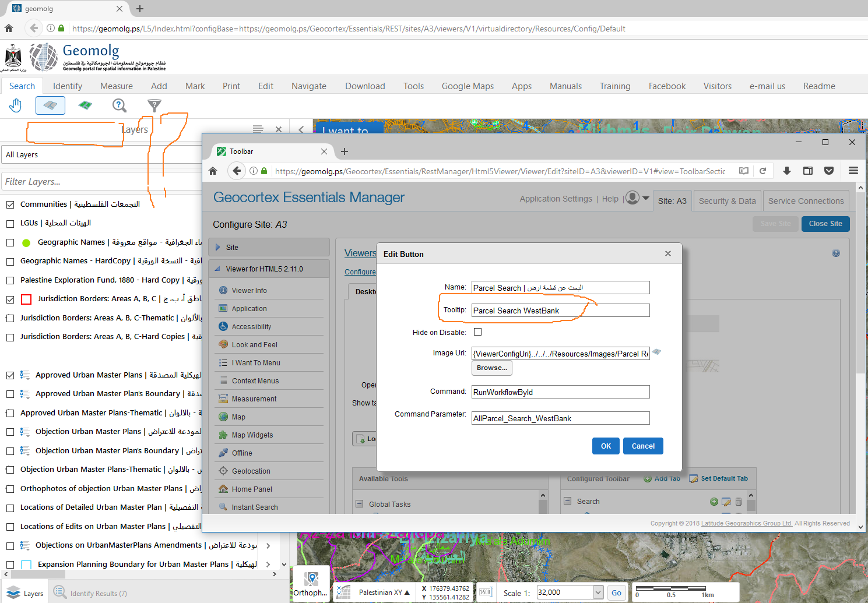Check the Geographic Names - HardCopy layer
This screenshot has height=603, width=868.
(10, 262)
